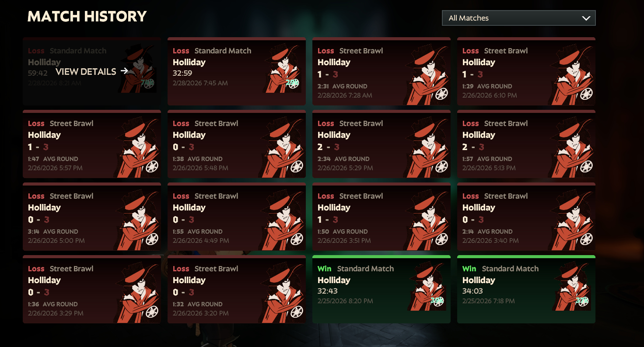
Task: Click the hero icon on the 5:48 PM match
Action: [282, 147]
